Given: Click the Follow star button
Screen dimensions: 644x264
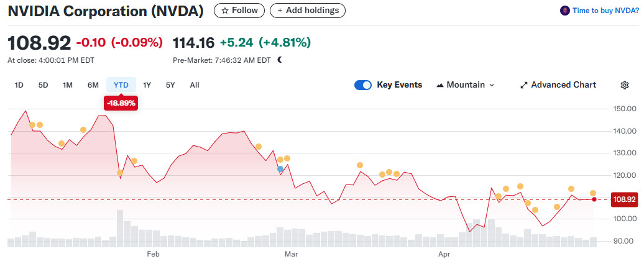Looking at the screenshot, I should [x=239, y=11].
